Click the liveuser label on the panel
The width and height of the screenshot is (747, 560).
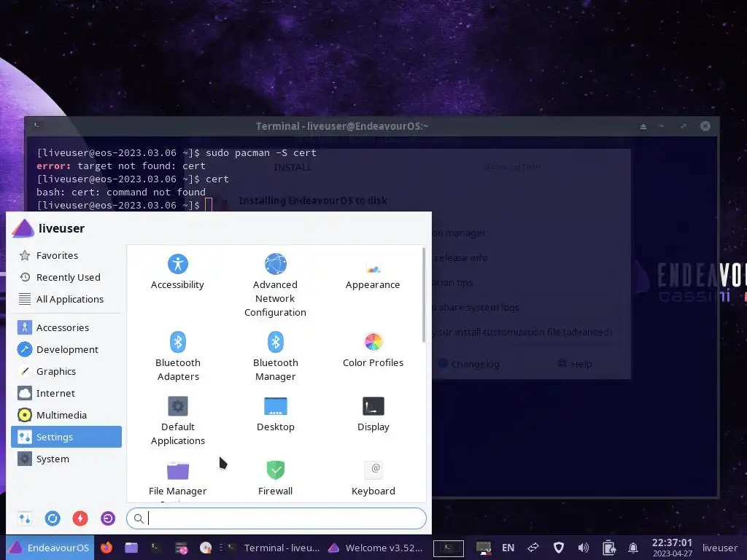coord(719,548)
